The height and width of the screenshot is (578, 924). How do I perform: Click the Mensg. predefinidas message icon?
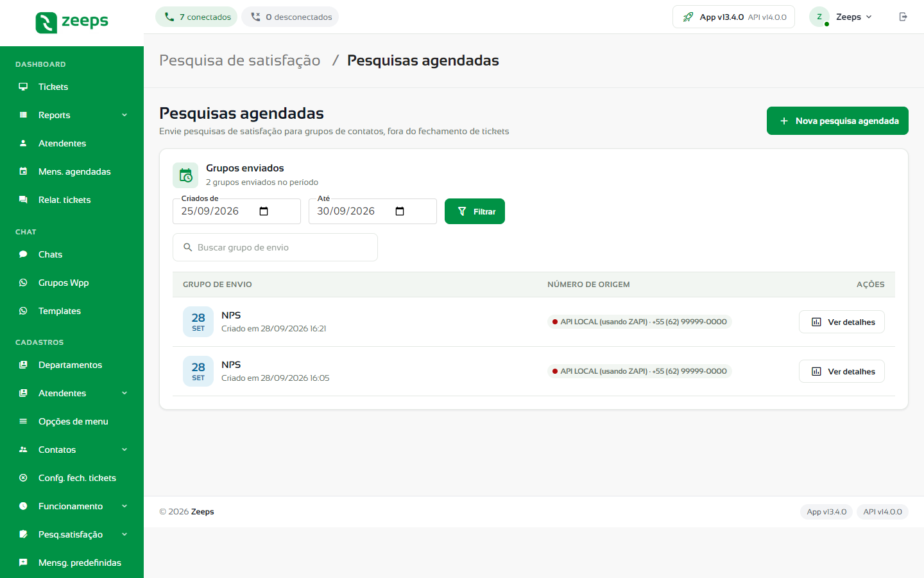tap(23, 563)
